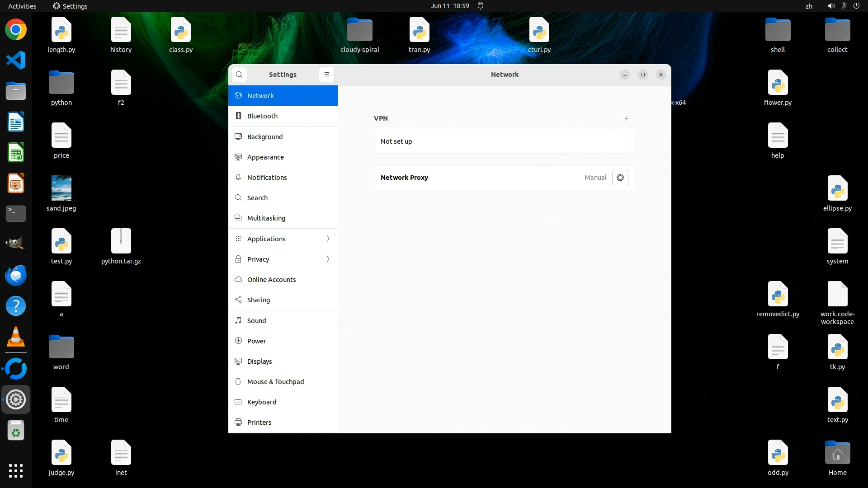
Task: Go to Displays settings
Action: (259, 361)
